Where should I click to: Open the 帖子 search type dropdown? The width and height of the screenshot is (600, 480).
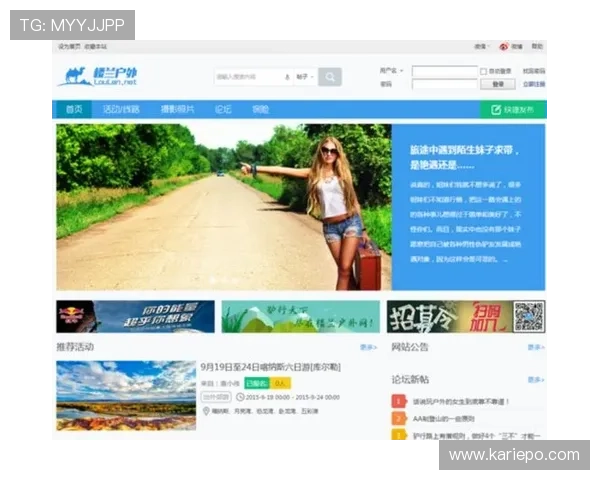coord(305,77)
